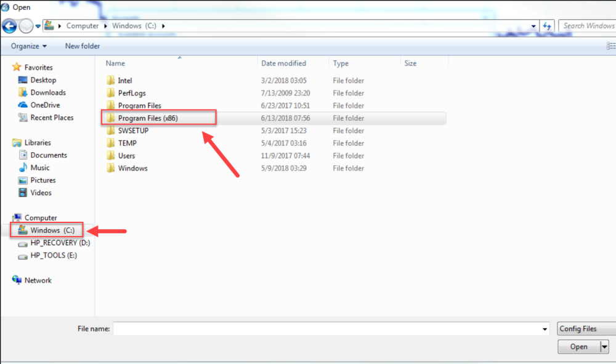
Task: Select Windows (C:) in the address breadcrumb
Action: [134, 25]
